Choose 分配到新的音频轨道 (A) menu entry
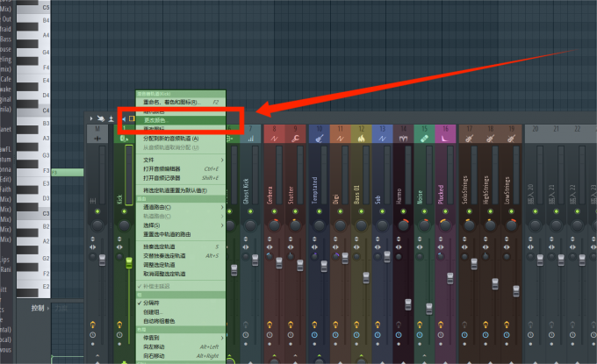Image resolution: width=597 pixels, height=364 pixels. [x=181, y=139]
